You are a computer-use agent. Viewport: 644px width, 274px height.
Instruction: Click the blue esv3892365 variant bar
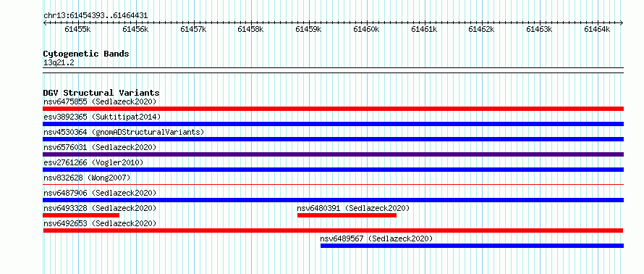pos(333,124)
